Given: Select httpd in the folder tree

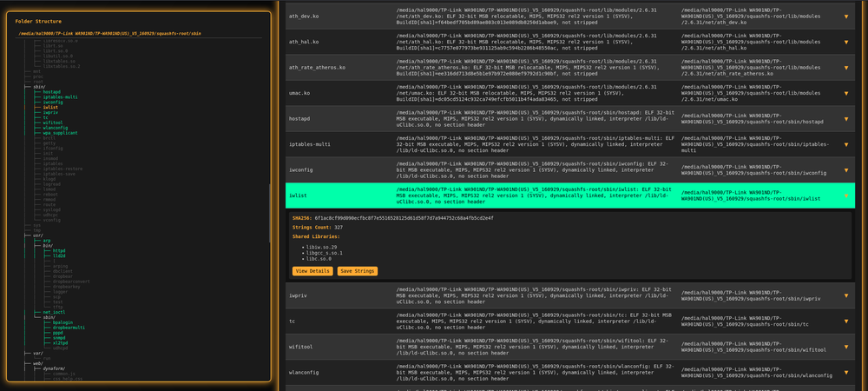Looking at the screenshot, I should [x=59, y=251].
